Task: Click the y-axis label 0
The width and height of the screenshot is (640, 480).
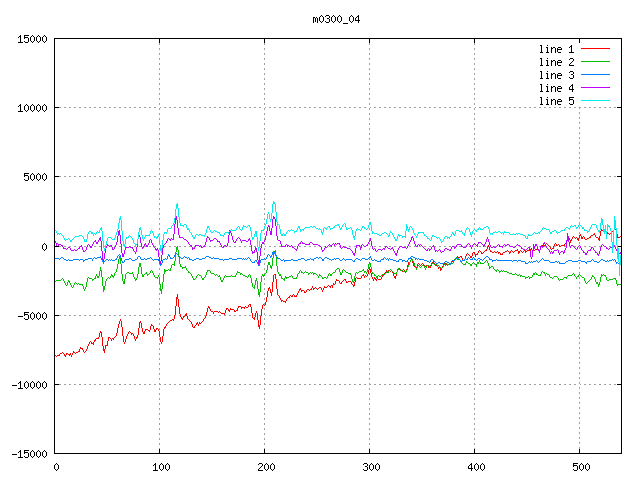Action: (44, 247)
